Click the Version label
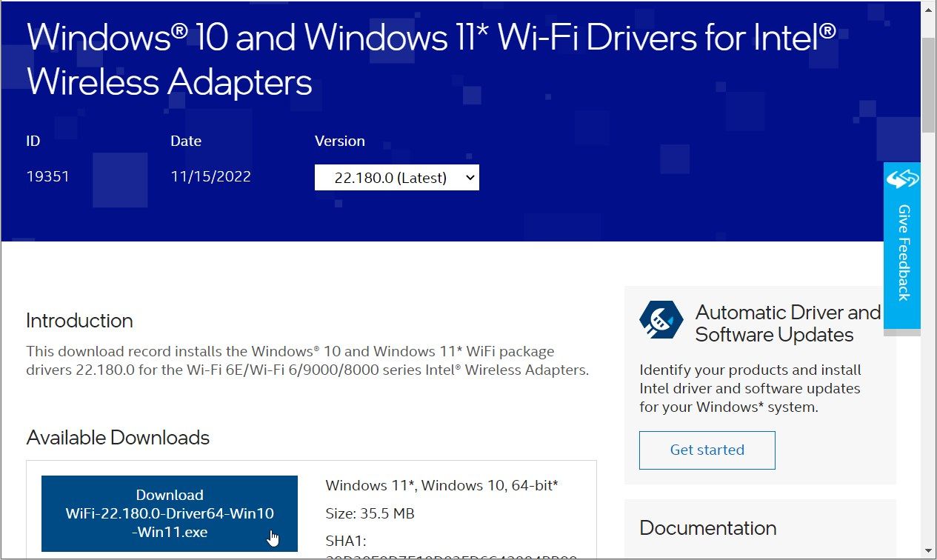937x560 pixels. tap(340, 141)
